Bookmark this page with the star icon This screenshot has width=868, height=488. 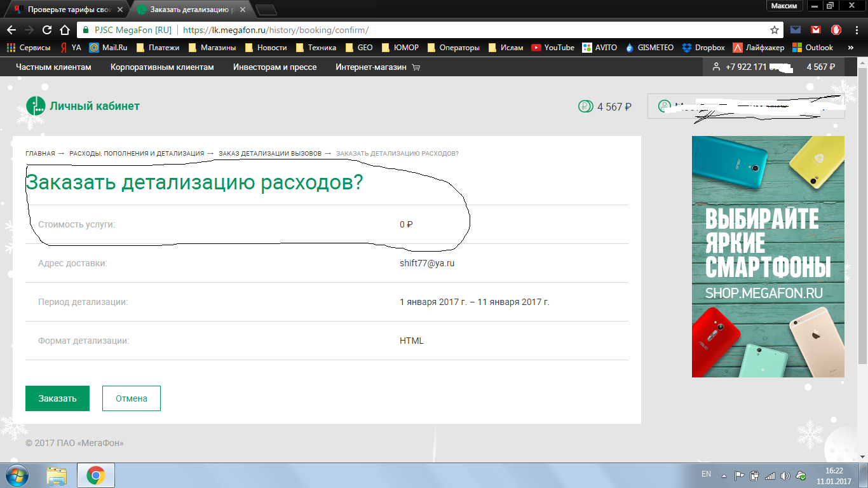coord(775,30)
